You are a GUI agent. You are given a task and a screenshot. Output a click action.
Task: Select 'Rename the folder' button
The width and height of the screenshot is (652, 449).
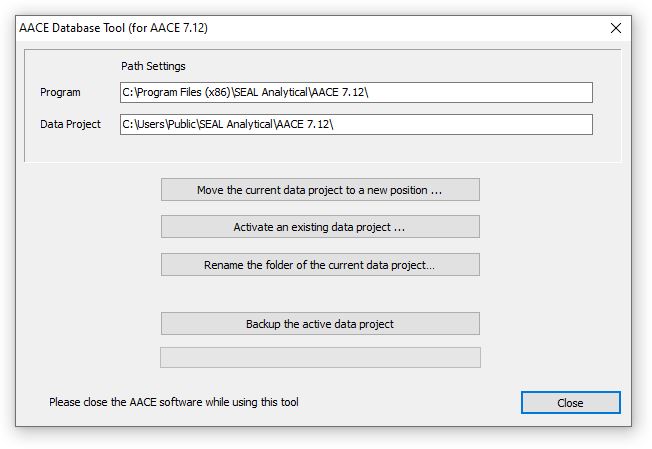[x=320, y=265]
